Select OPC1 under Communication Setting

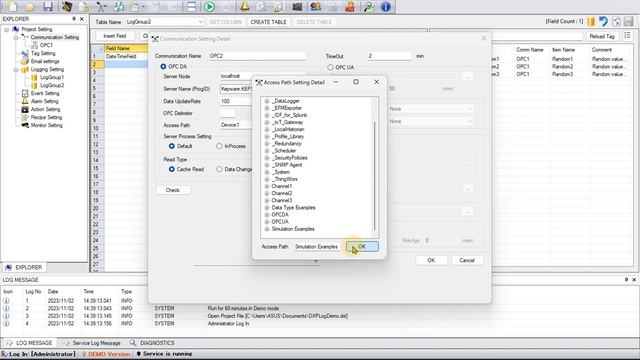46,45
